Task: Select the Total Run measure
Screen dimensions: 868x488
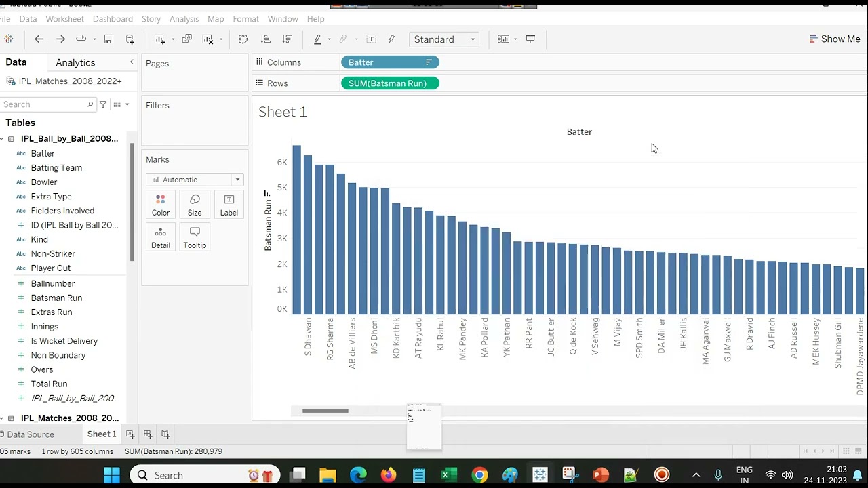Action: click(49, 384)
